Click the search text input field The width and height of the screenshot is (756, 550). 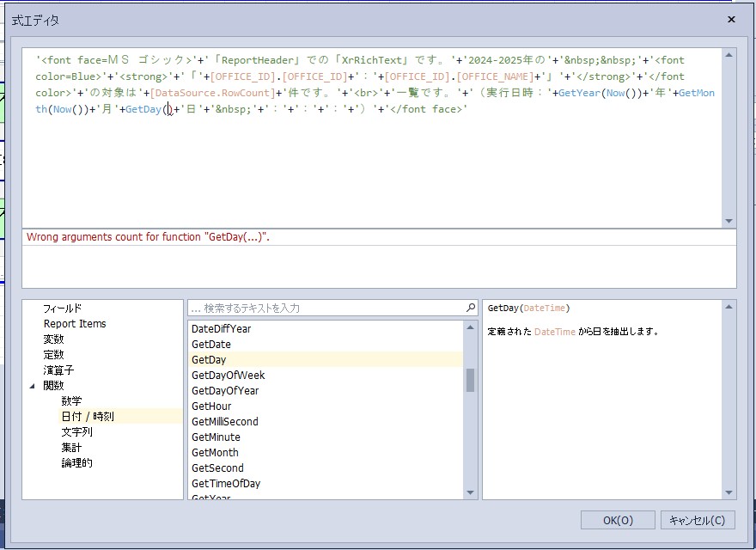[x=326, y=308]
